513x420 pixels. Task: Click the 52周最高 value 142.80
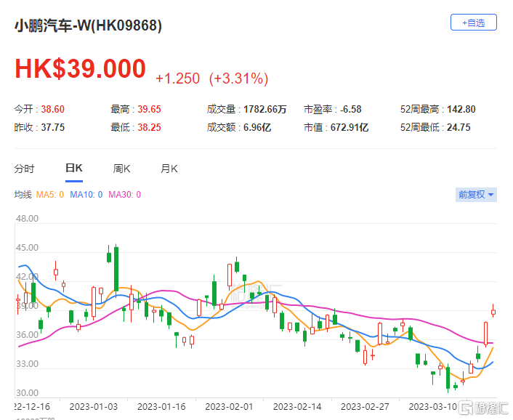click(x=461, y=109)
